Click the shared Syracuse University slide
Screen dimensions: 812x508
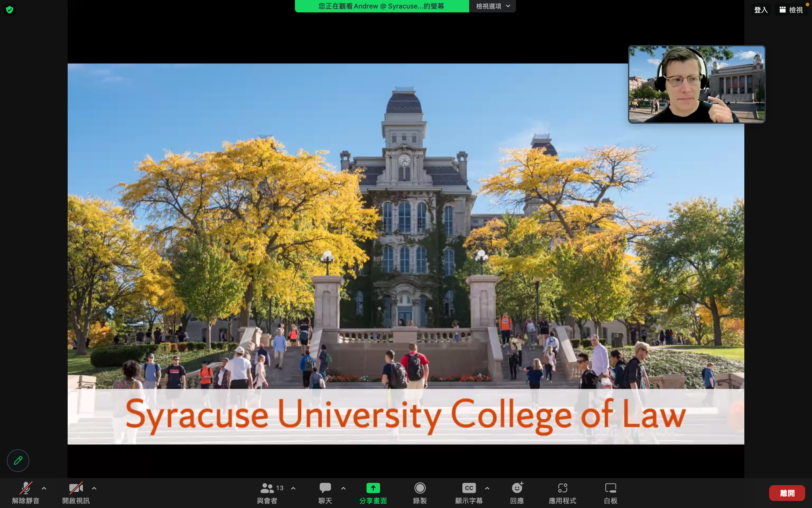[x=406, y=254]
